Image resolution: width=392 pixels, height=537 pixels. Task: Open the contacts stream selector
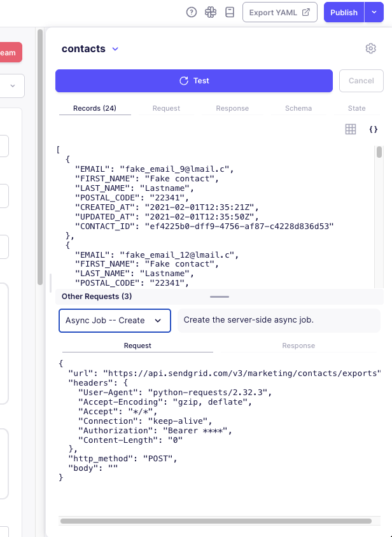click(115, 49)
